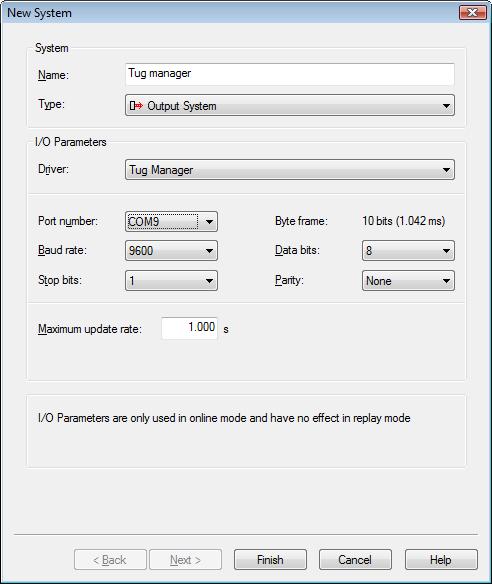Click the Maximum update rate label
This screenshot has width=492, height=584.
click(90, 329)
